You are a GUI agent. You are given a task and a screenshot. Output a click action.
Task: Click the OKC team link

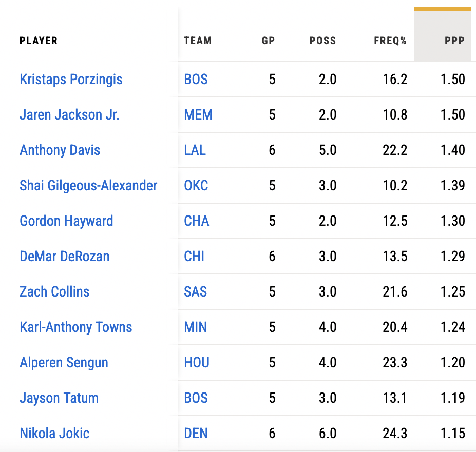tap(196, 186)
